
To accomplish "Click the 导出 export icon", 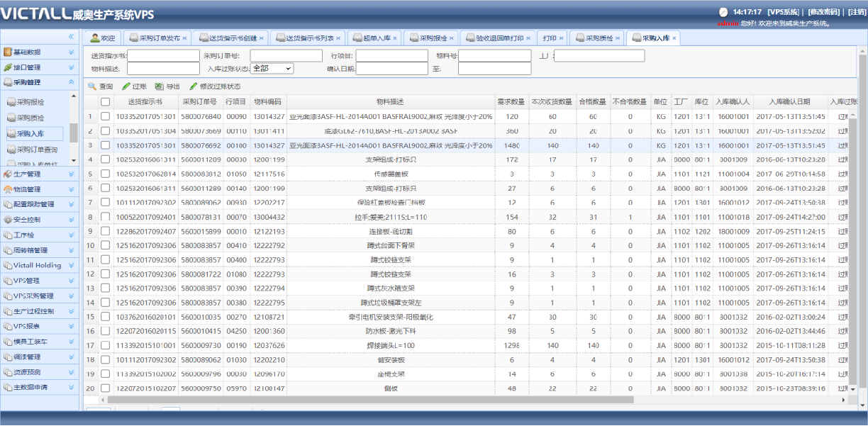I will pos(159,86).
